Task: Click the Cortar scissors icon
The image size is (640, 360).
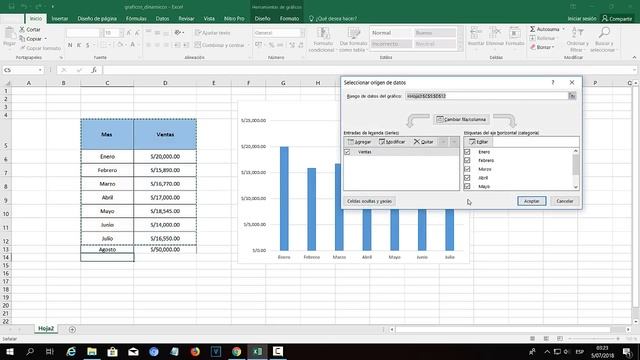Action: (22, 29)
